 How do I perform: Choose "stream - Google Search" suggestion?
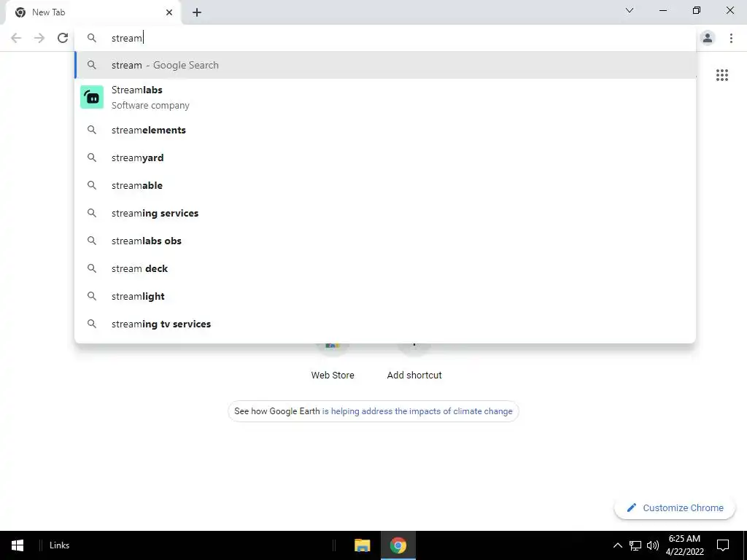385,65
